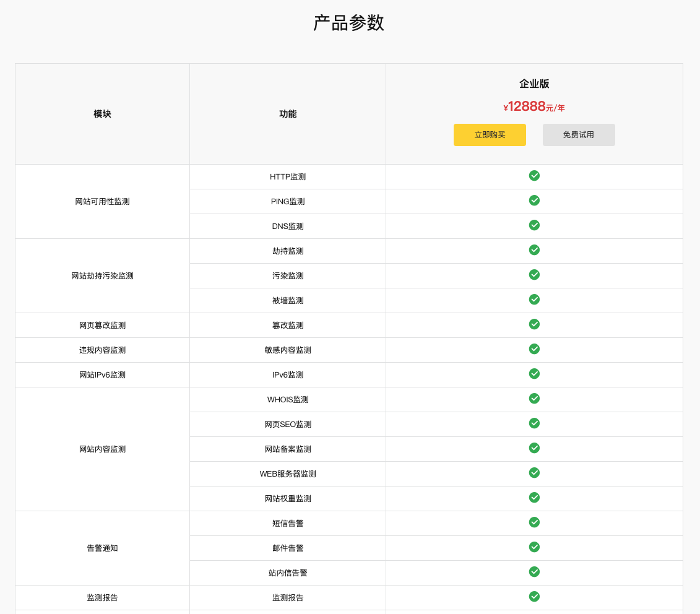700x614 pixels.
Task: Click the 污染监测 row checkmark icon
Action: [x=534, y=275]
